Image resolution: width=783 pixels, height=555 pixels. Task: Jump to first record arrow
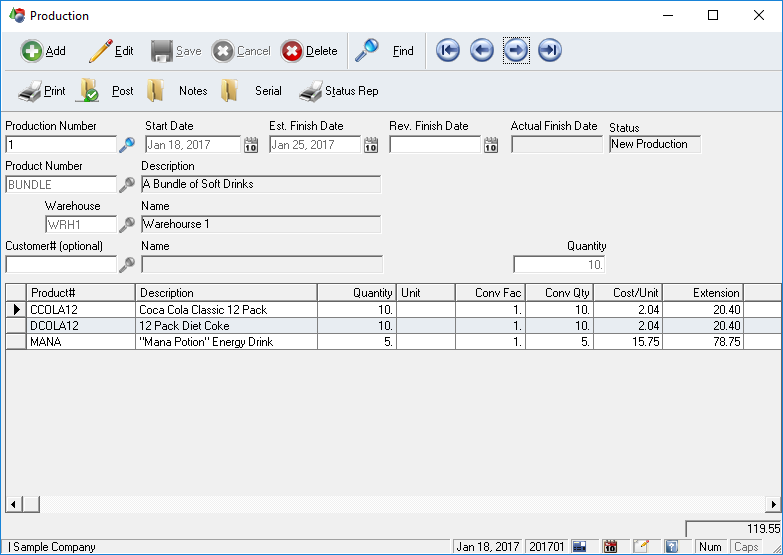(448, 51)
